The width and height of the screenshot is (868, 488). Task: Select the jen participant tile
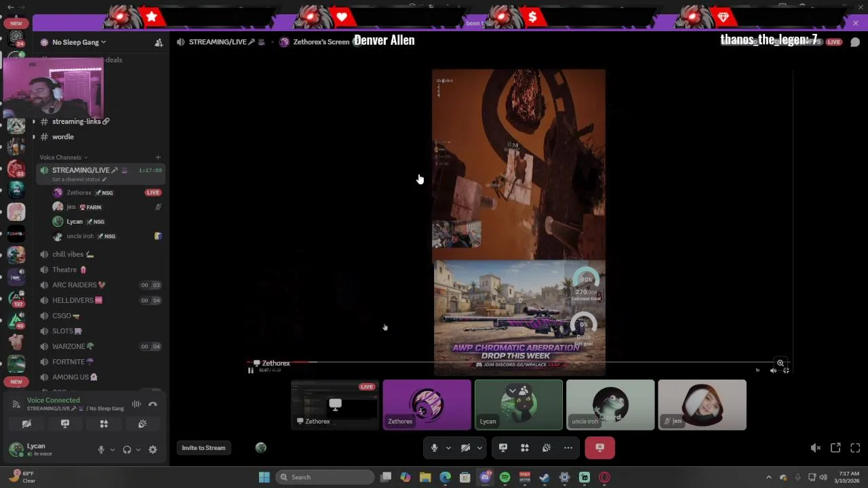[x=702, y=405]
